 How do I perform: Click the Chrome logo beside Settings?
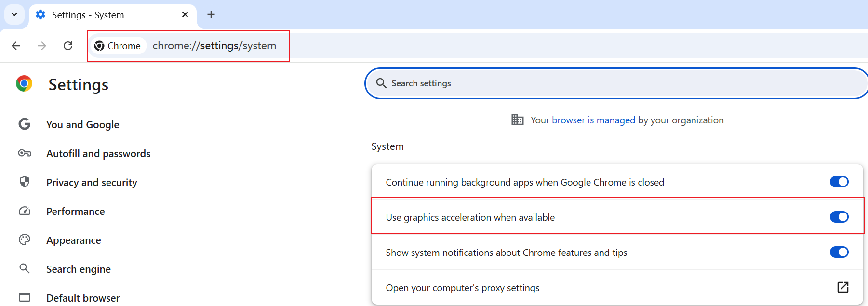(x=24, y=83)
